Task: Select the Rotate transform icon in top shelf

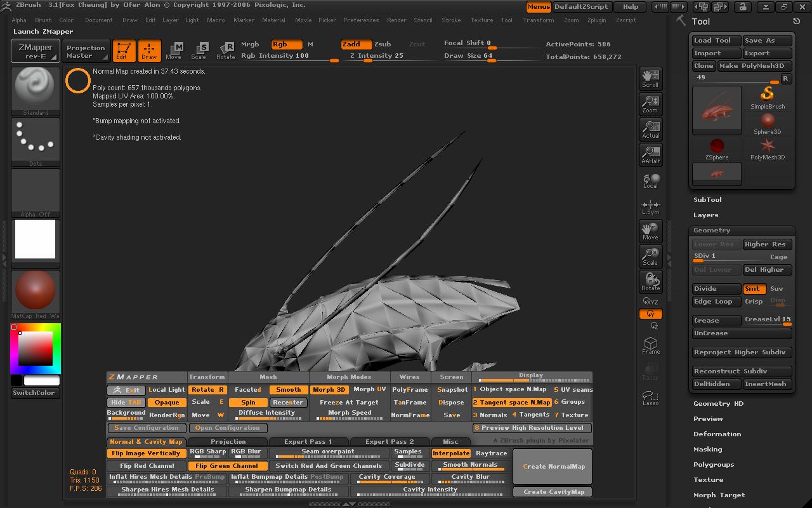Action: click(x=225, y=51)
